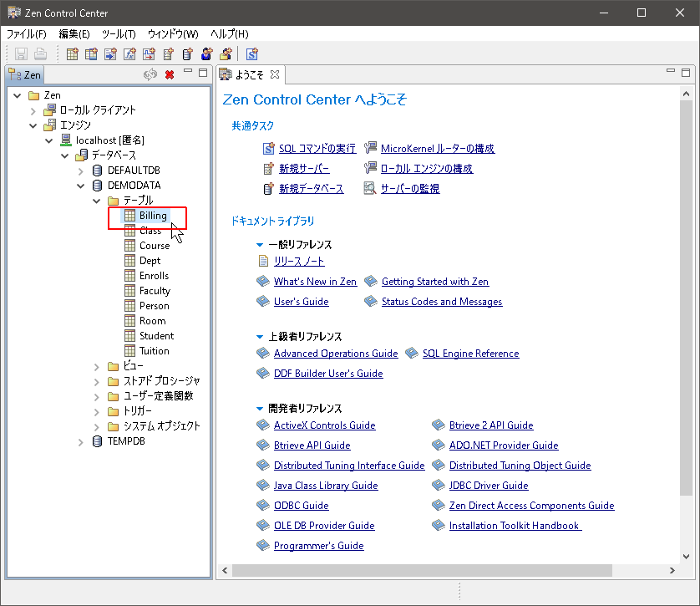Viewport: 700px width, 606px height.
Task: Click the new server toolbar icon
Action: tap(168, 54)
